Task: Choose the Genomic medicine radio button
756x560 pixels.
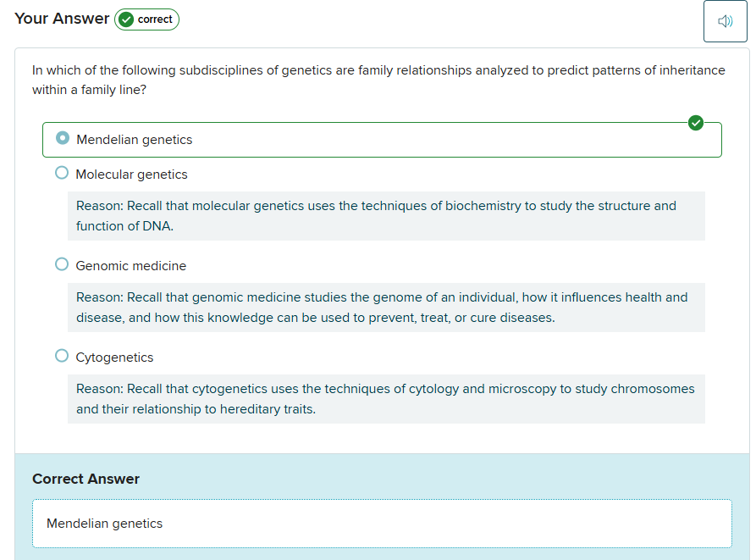Action: click(62, 264)
